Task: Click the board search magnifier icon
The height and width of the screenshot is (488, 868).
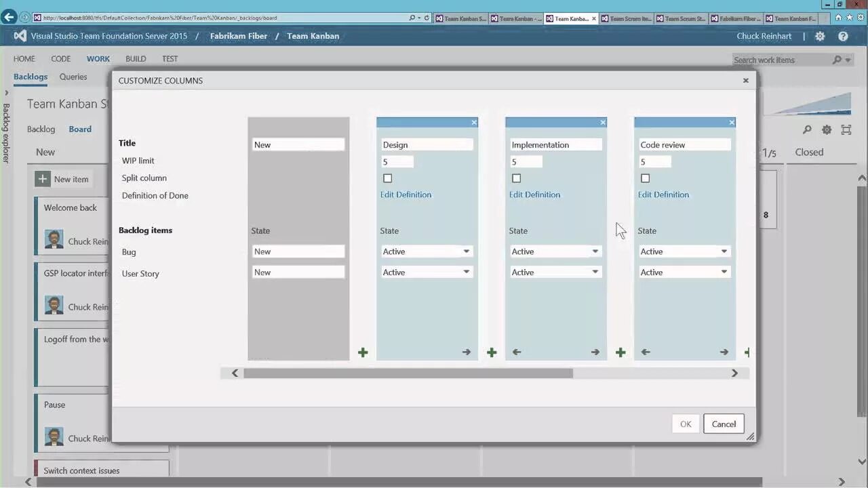Action: (x=807, y=129)
